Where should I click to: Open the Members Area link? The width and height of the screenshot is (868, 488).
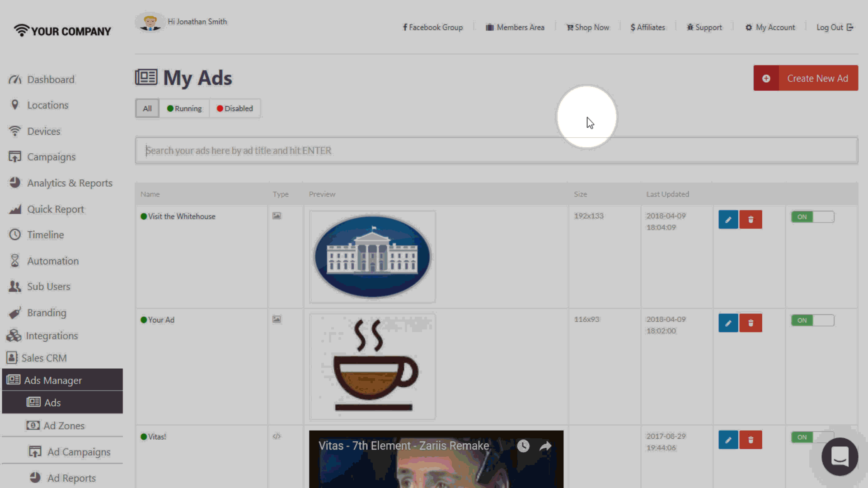[515, 28]
